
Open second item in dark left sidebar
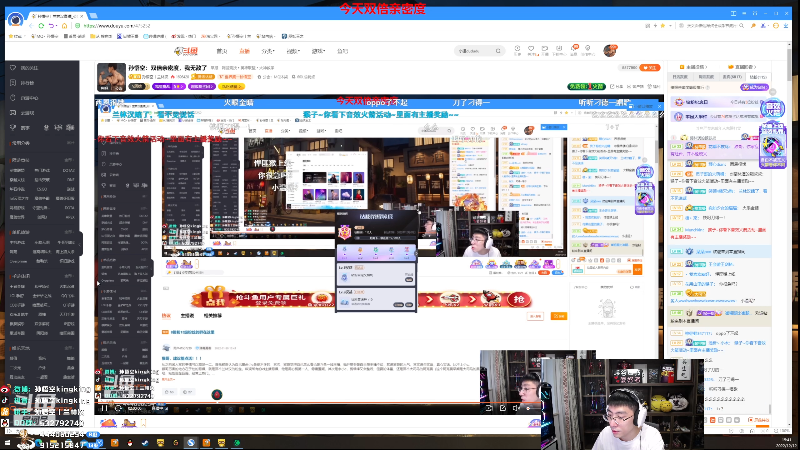tap(42, 83)
